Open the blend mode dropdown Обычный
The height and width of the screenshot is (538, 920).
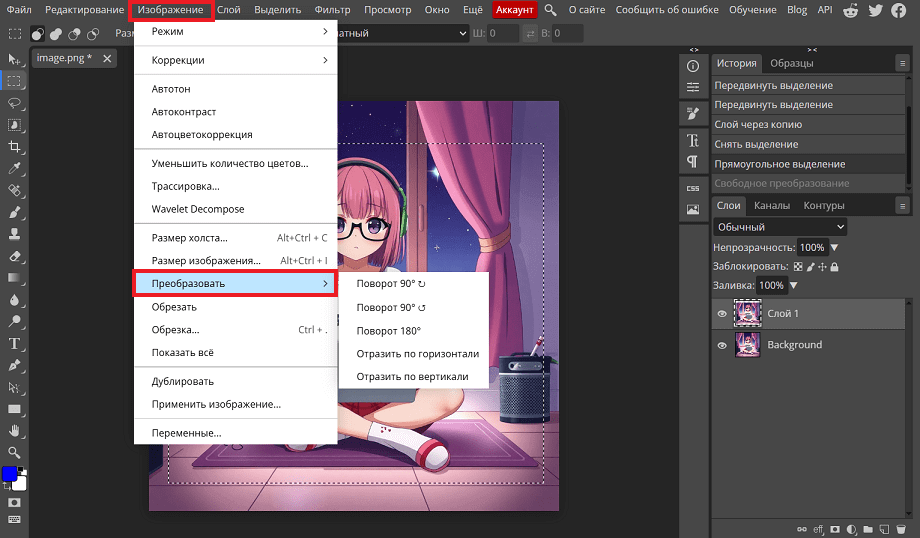coord(780,227)
